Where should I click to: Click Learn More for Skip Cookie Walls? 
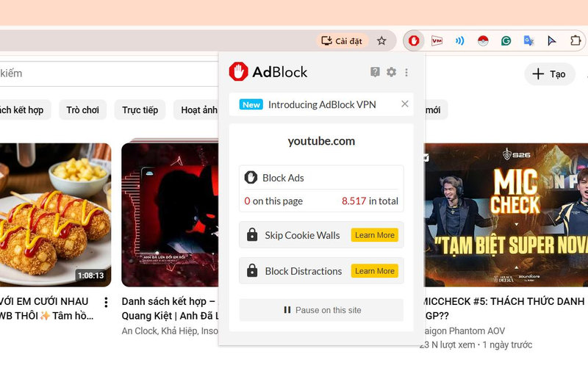[375, 235]
